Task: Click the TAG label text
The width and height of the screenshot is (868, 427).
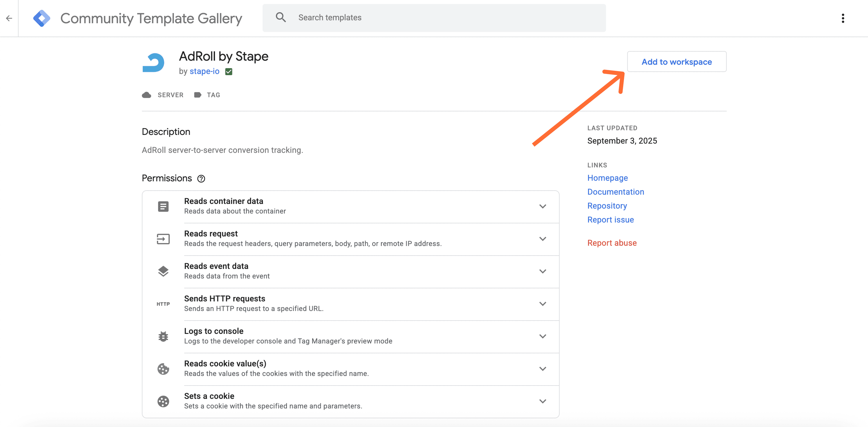Action: (x=213, y=95)
